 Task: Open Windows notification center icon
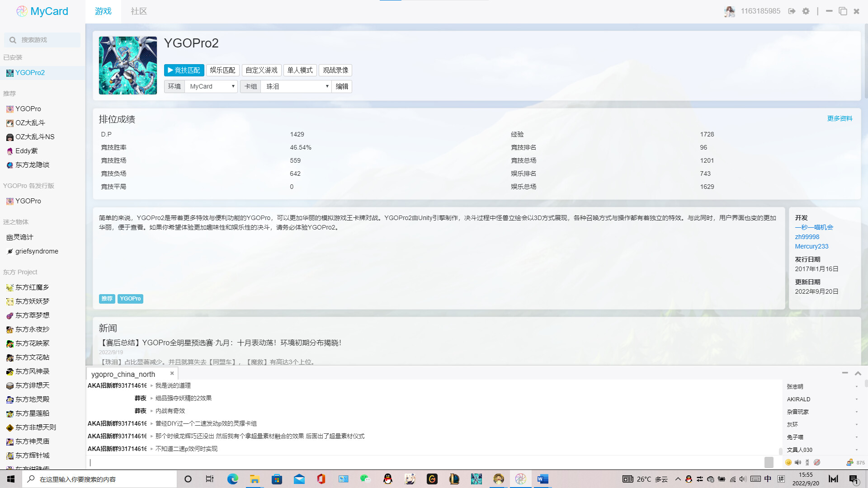pos(854,479)
